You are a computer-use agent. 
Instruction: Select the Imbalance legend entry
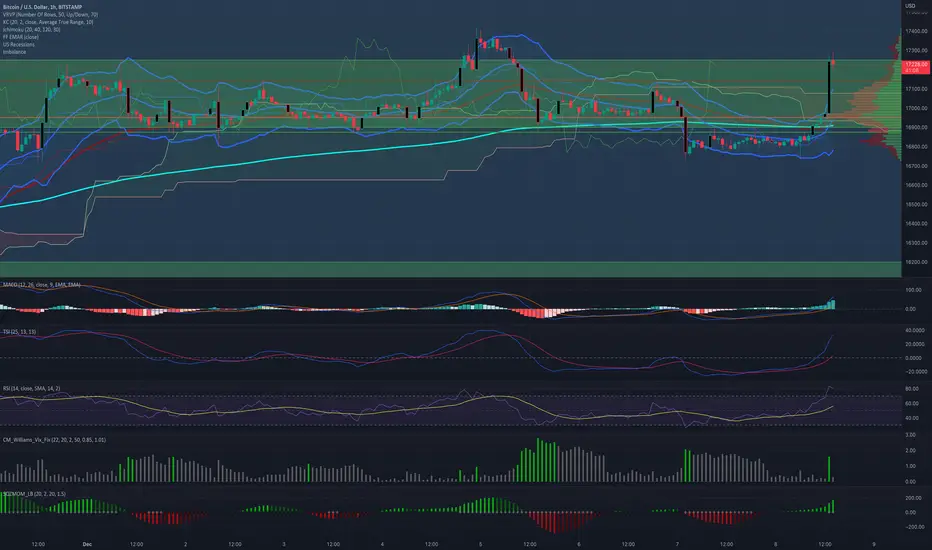point(14,52)
